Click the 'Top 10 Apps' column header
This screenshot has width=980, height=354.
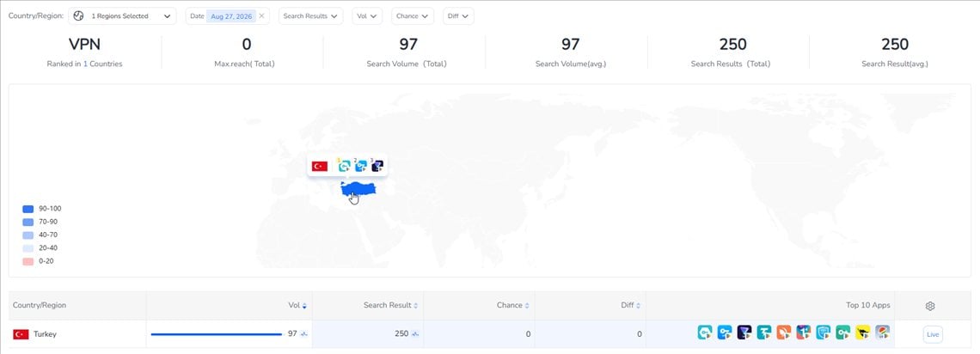[x=868, y=305]
